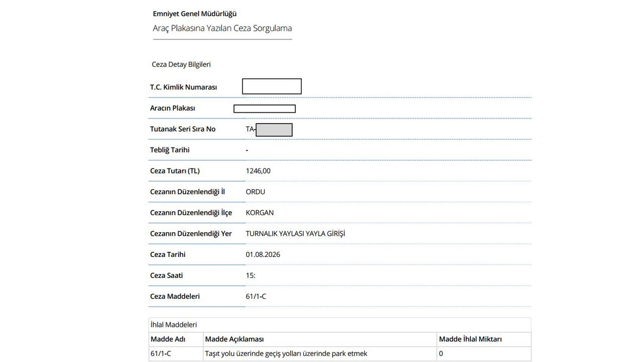Screen dimensions: 644x362
Task: Click the 61/1-C cell in table row
Action: 161,354
